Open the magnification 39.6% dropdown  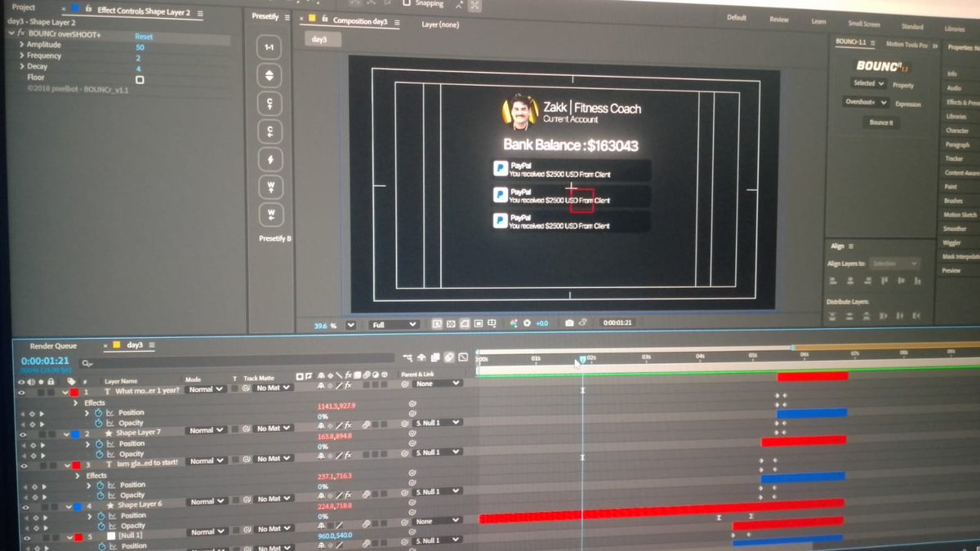[350, 325]
